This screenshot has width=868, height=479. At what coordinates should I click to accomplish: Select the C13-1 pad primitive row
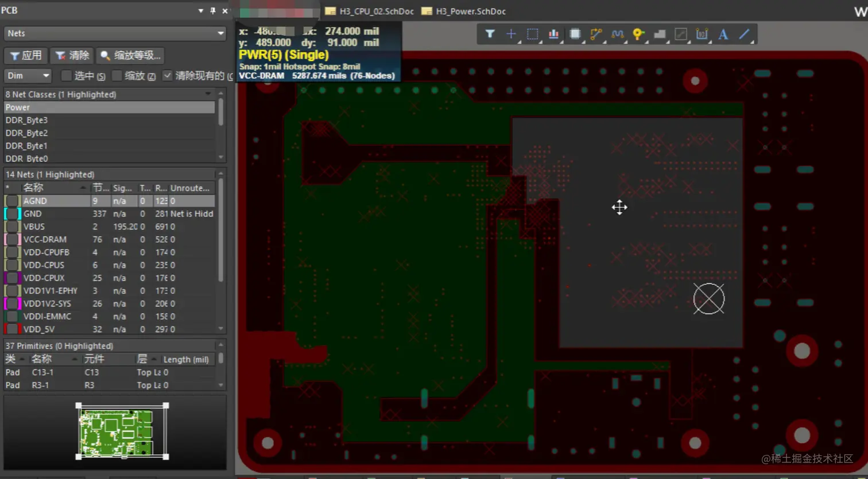coord(110,372)
